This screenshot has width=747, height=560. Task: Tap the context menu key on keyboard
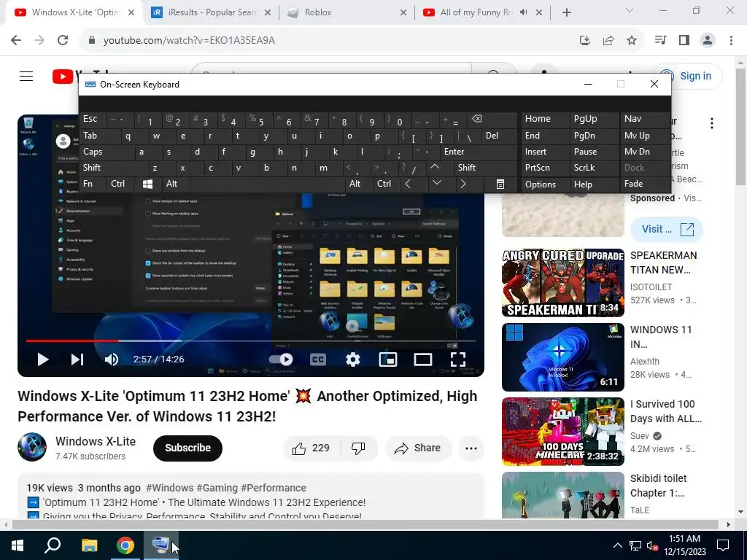coord(500,184)
